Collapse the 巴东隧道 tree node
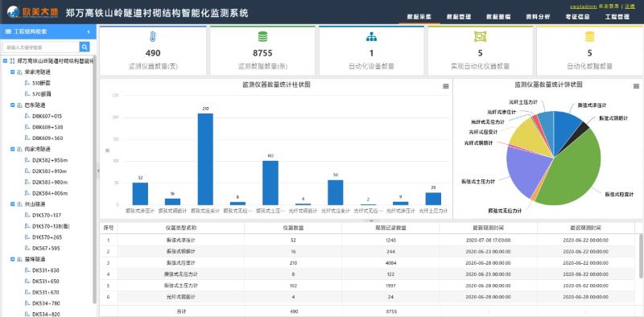 click(x=12, y=105)
